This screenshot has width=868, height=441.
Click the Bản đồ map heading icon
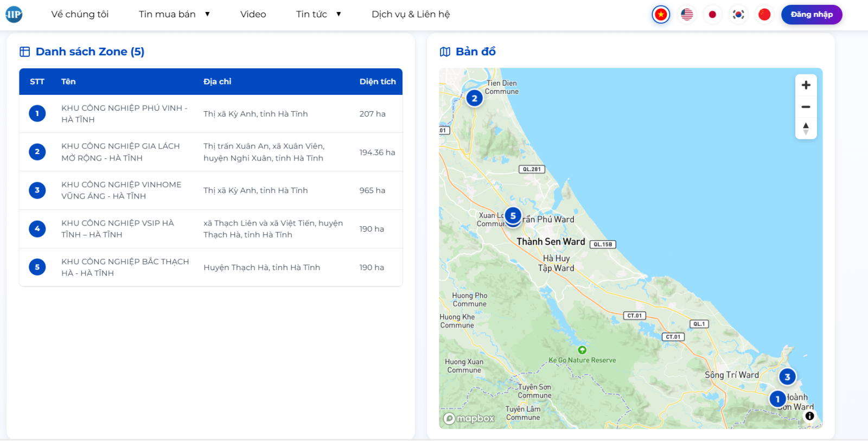pos(445,52)
